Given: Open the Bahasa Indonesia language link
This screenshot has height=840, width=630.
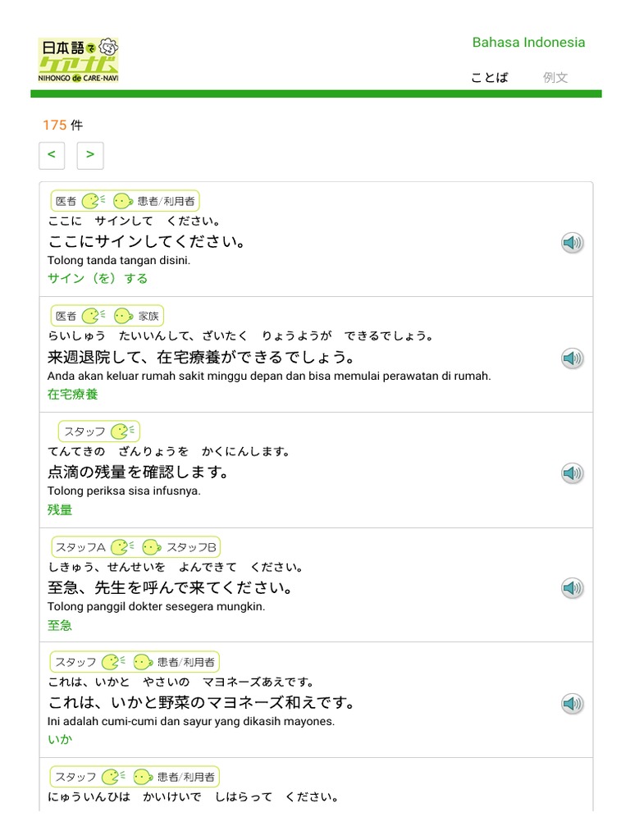Looking at the screenshot, I should click(x=528, y=43).
